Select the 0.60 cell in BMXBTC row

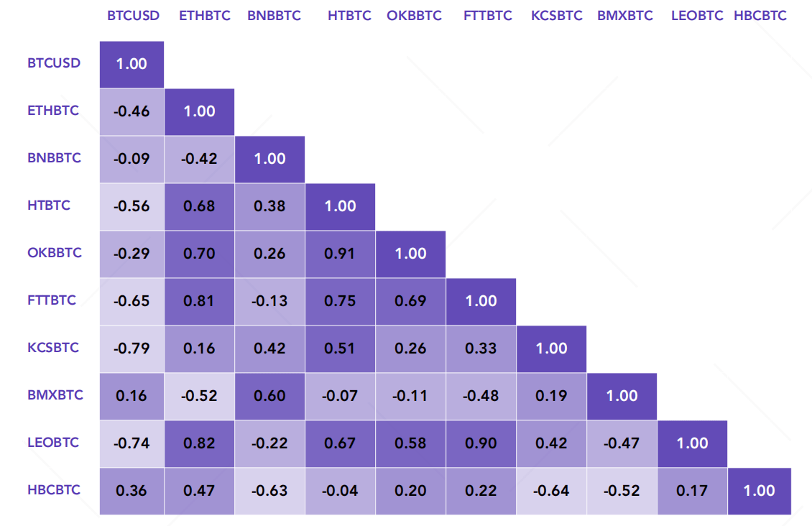[269, 396]
